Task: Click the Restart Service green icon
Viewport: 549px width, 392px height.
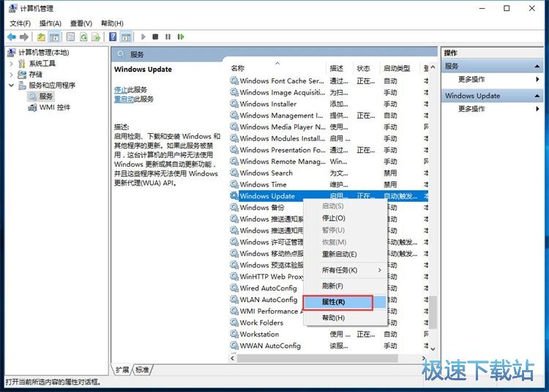Action: [181, 37]
